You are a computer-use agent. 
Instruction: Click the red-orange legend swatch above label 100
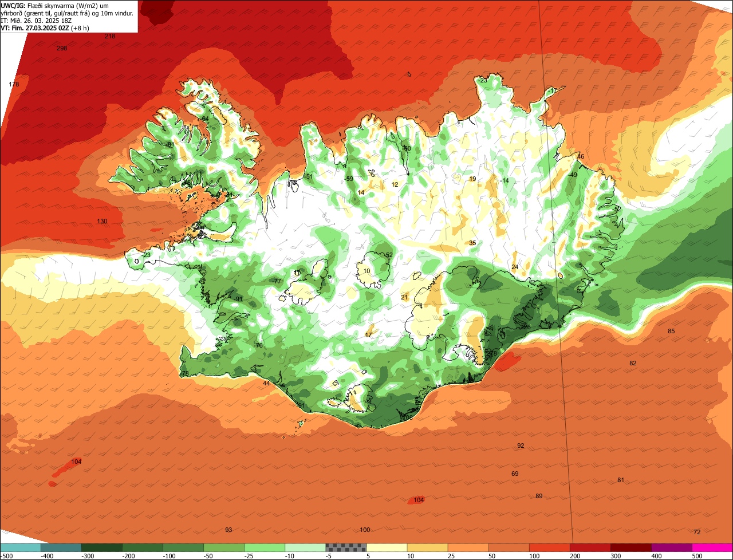click(549, 547)
